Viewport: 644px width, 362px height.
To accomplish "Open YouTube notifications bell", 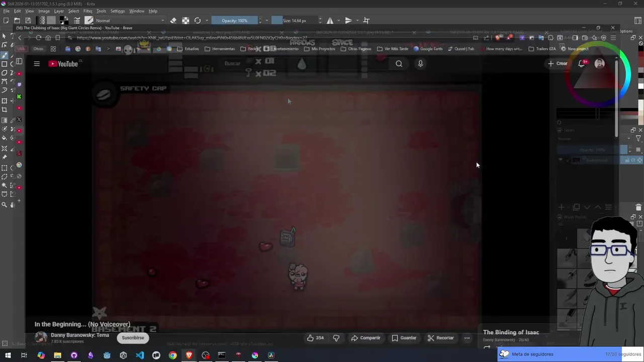I will click(x=582, y=63).
